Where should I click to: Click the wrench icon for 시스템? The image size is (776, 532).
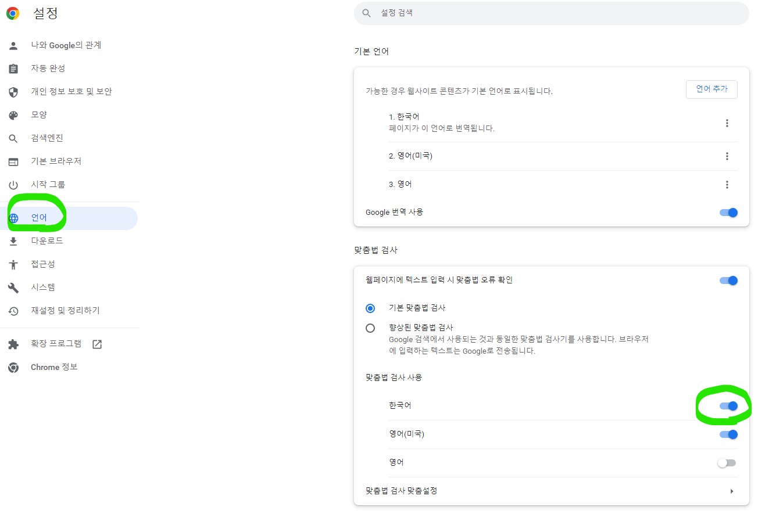coord(13,287)
